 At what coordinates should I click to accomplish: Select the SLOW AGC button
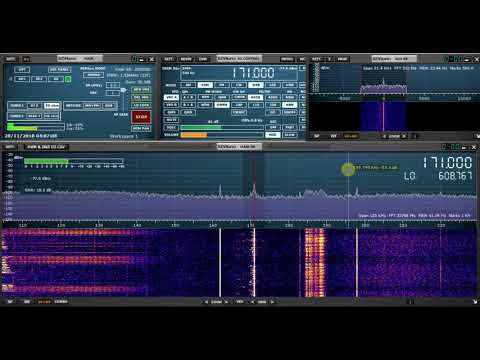pos(290,135)
